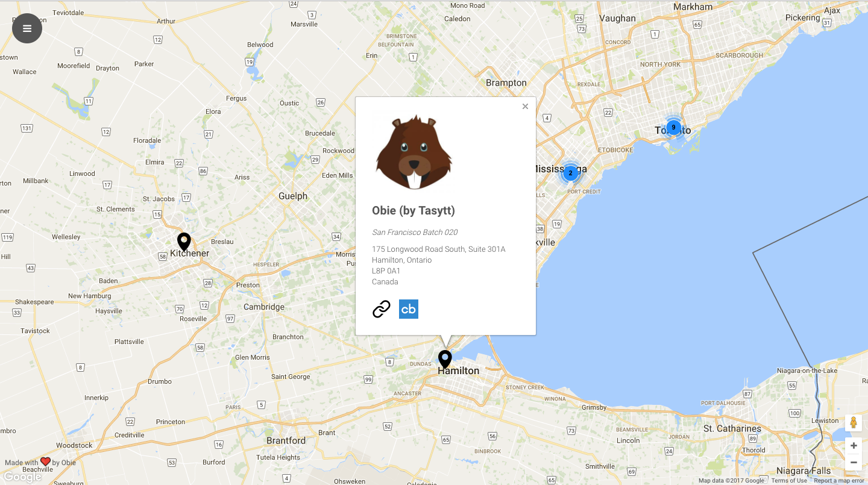
Task: Click the Google logo on map
Action: coord(22,477)
